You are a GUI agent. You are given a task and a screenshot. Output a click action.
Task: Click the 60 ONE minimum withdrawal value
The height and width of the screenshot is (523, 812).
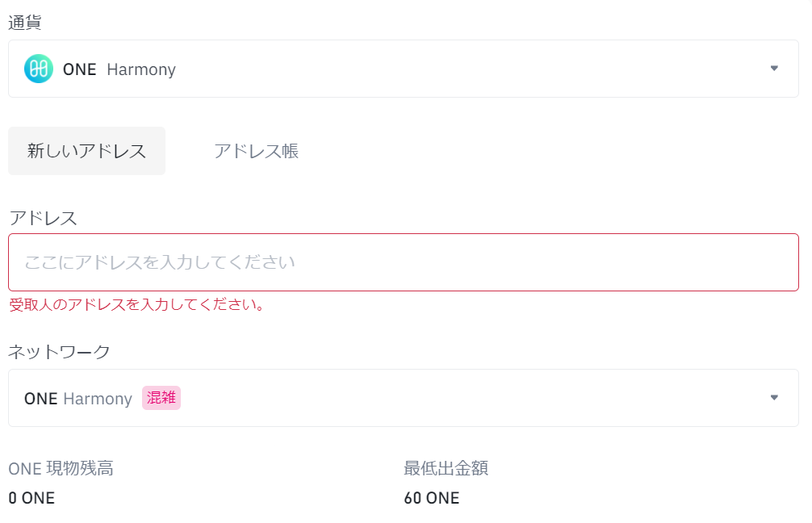click(x=431, y=498)
